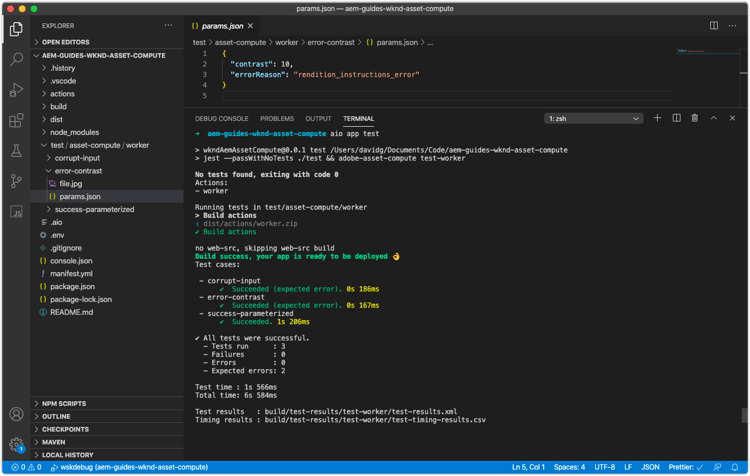Split the editor to the right
The image size is (750, 476).
tap(714, 25)
